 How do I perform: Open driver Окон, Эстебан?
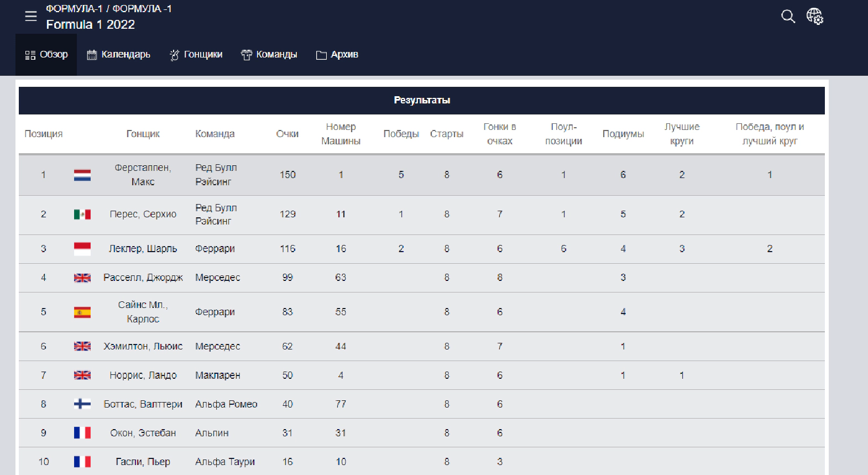click(143, 433)
